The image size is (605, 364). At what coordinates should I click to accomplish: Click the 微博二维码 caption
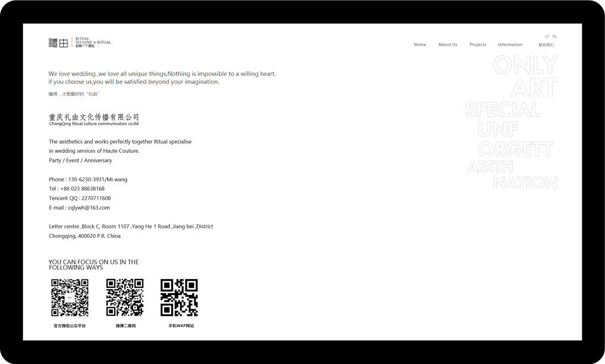point(126,326)
